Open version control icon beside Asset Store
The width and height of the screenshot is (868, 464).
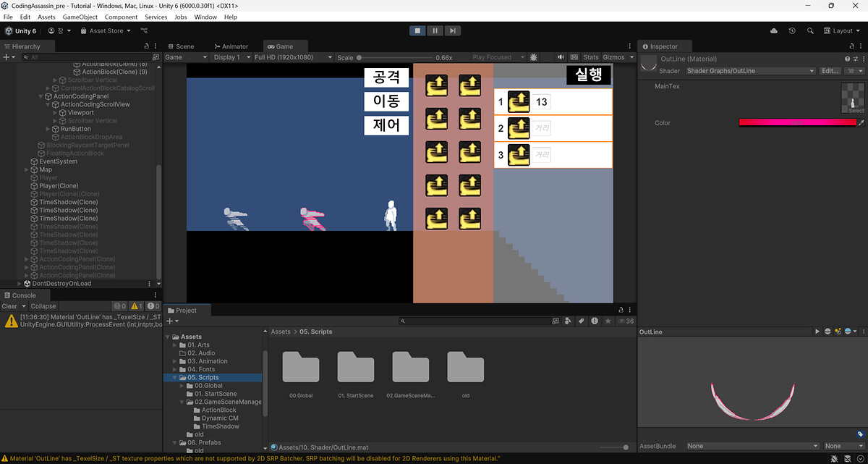tap(144, 31)
